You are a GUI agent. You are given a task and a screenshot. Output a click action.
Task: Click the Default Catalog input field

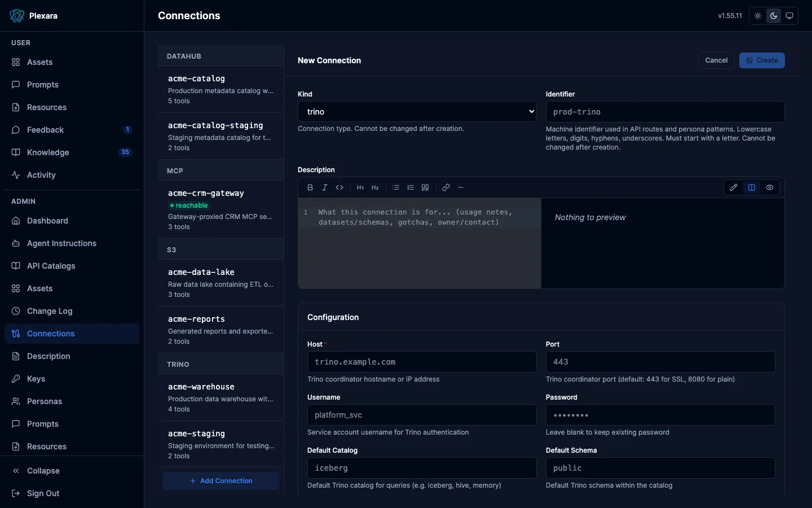(422, 468)
